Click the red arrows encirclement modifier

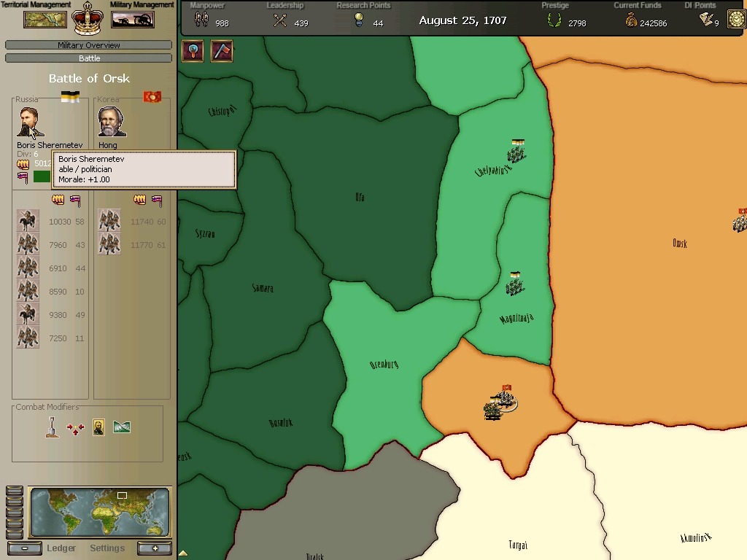[x=75, y=429]
